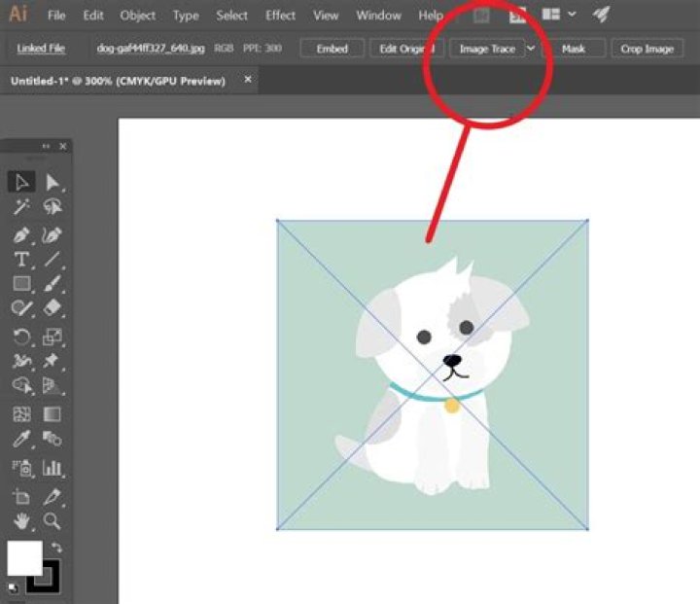The width and height of the screenshot is (700, 604).
Task: Click the Crop Image button
Action: pos(647,49)
